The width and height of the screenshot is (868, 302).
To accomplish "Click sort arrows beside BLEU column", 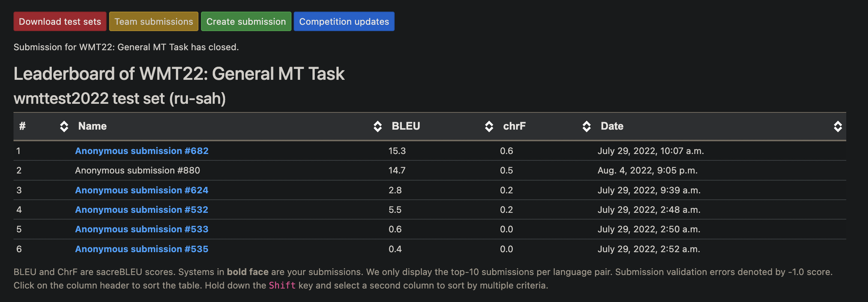I will coord(489,126).
